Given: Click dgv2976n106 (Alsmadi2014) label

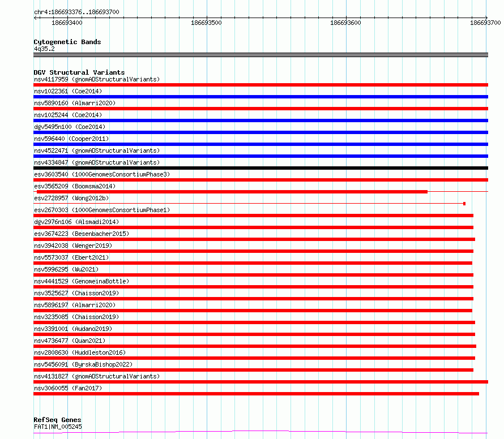Looking at the screenshot, I should (76, 222).
